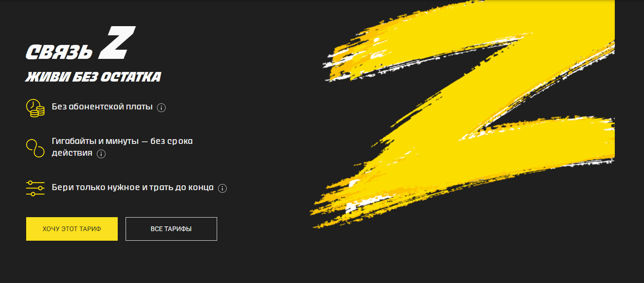Click the clock and coins icon
Screen dimensions: 644x283
click(35, 108)
